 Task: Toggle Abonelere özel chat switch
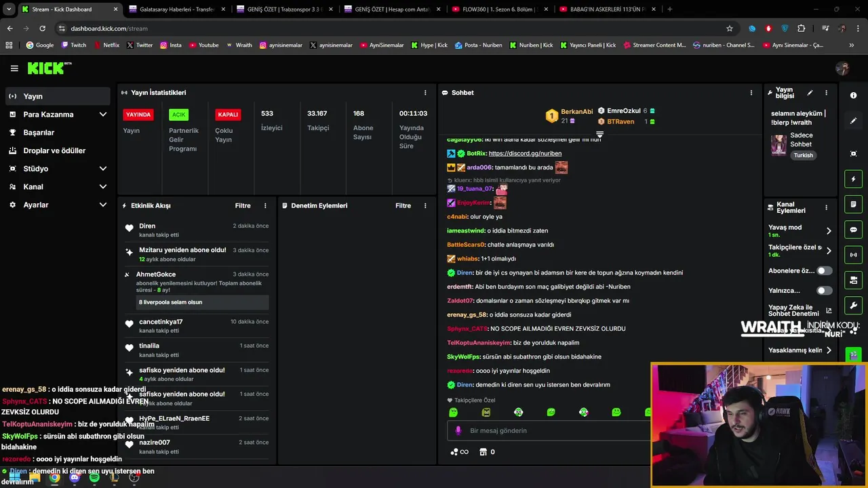click(x=824, y=270)
